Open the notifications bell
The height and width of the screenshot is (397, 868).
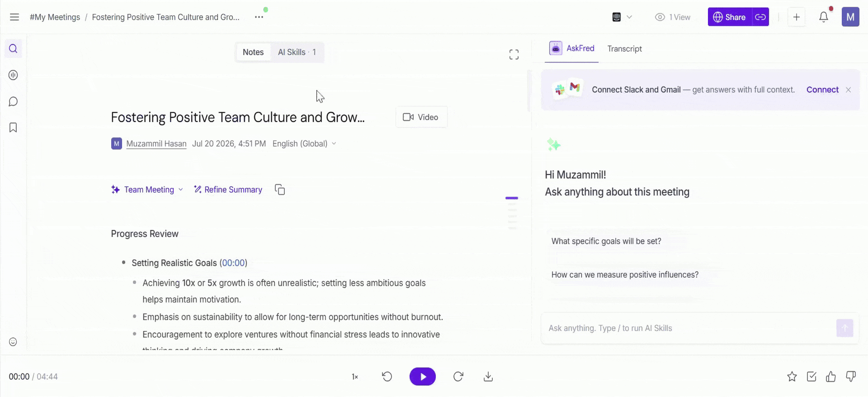pyautogui.click(x=824, y=17)
